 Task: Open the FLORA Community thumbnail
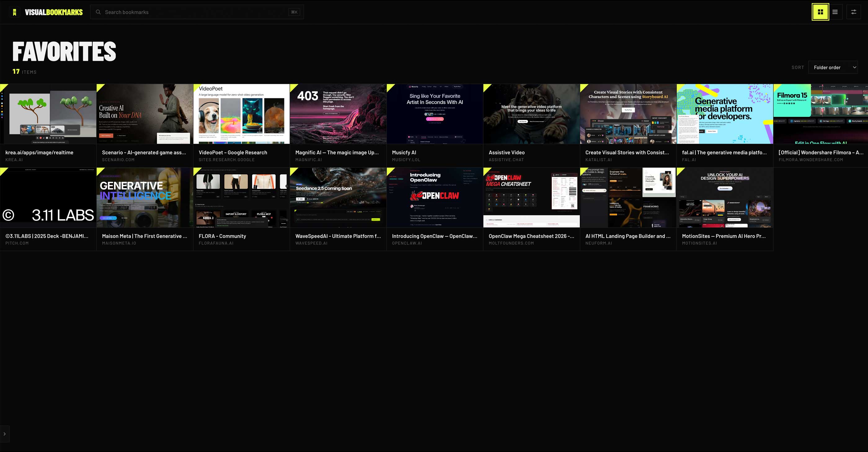click(x=241, y=197)
